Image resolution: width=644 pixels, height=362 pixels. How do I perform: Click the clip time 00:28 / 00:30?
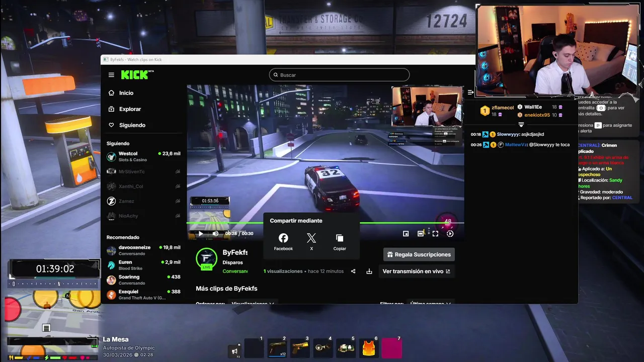coord(239,233)
